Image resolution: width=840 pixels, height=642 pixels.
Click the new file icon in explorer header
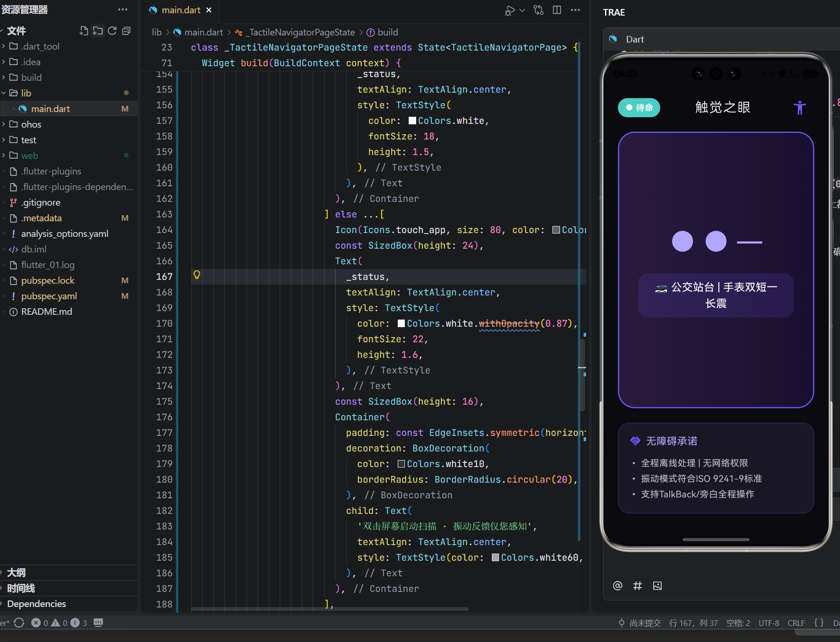click(84, 31)
